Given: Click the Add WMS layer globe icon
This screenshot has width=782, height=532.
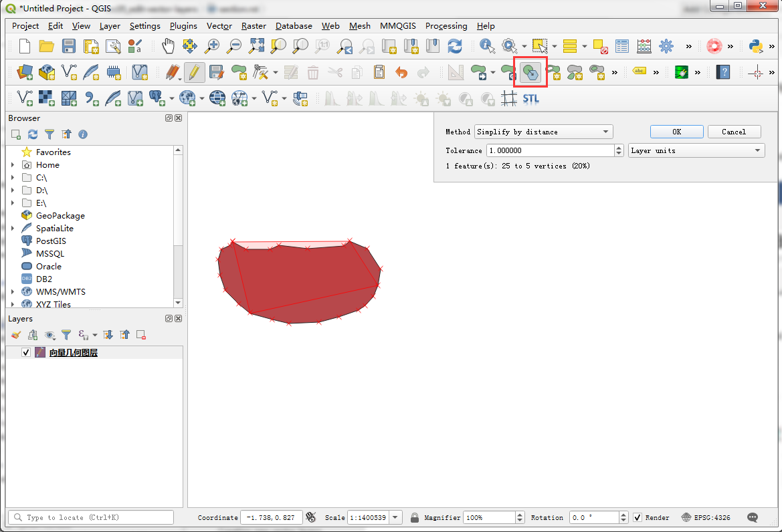Looking at the screenshot, I should click(187, 98).
